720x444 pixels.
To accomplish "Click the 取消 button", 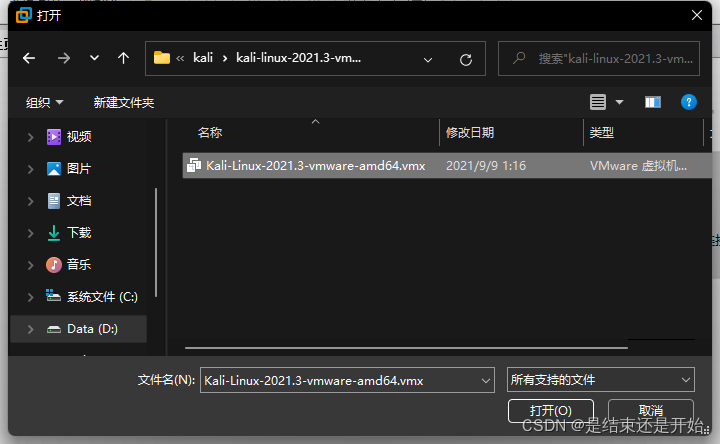I will pos(651,410).
